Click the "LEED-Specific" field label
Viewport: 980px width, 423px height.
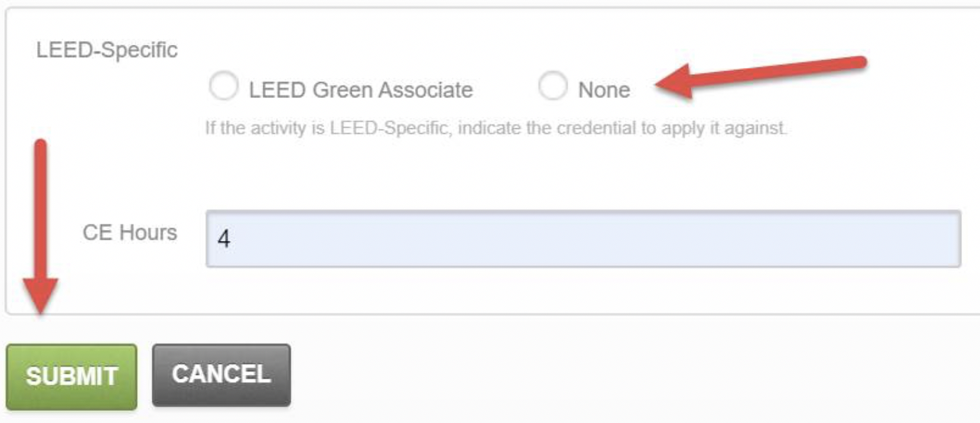(x=107, y=50)
